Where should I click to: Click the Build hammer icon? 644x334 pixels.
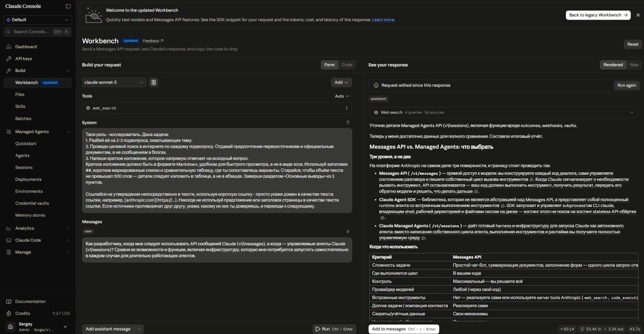tap(9, 71)
